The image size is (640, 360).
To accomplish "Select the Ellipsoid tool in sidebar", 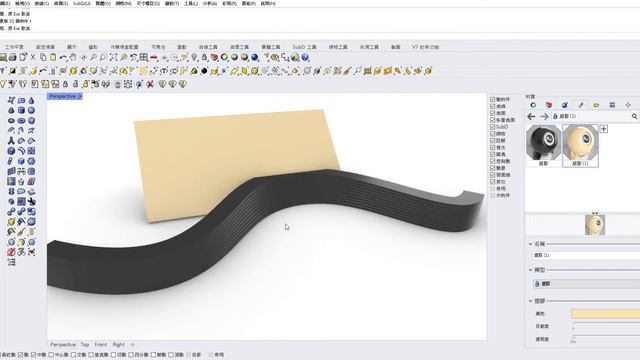I will 11,120.
